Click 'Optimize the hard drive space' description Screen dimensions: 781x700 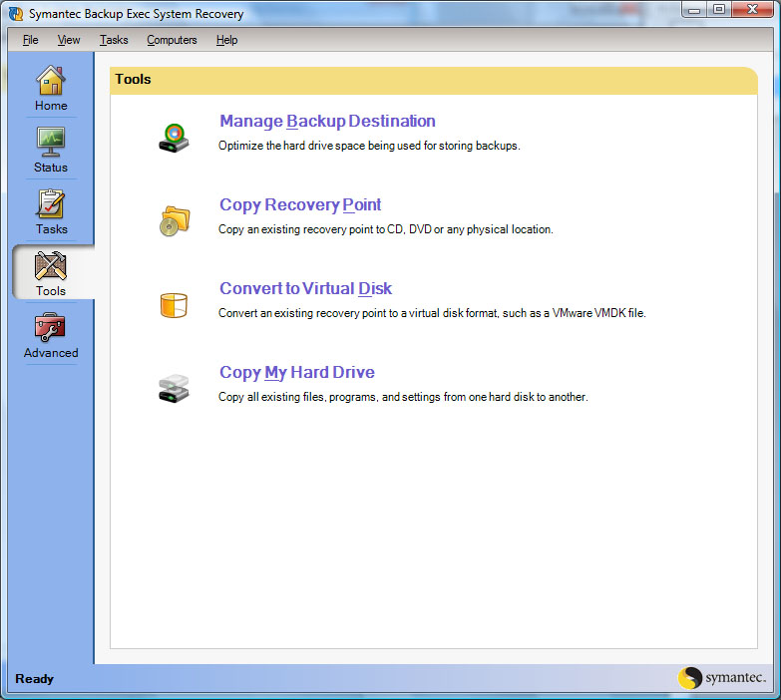[369, 146]
